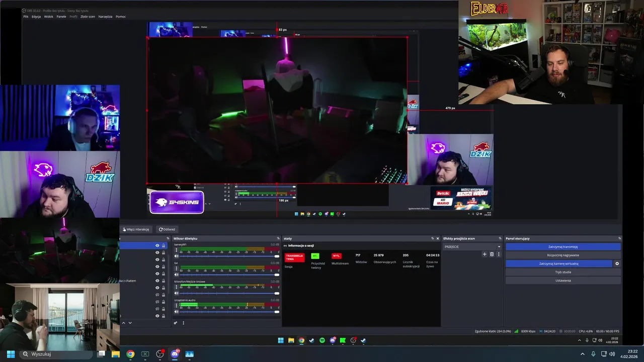Mute the G4 audio track

click(x=177, y=275)
